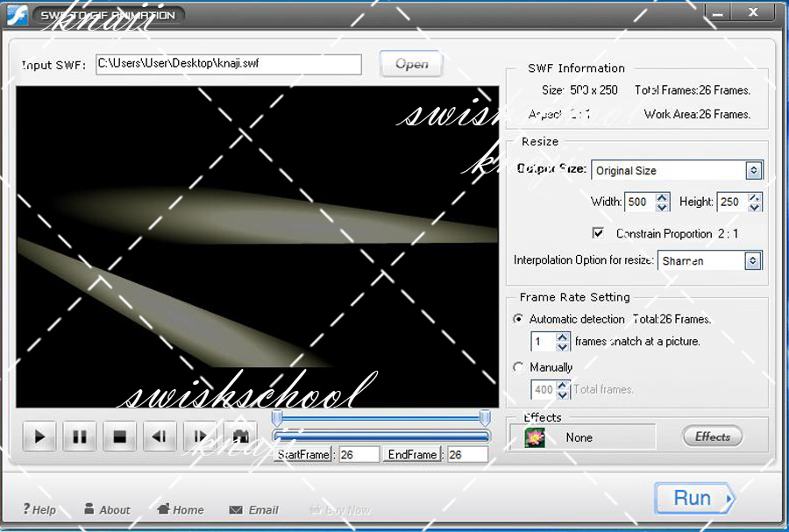789x532 pixels.
Task: Click the Effects button
Action: point(712,436)
